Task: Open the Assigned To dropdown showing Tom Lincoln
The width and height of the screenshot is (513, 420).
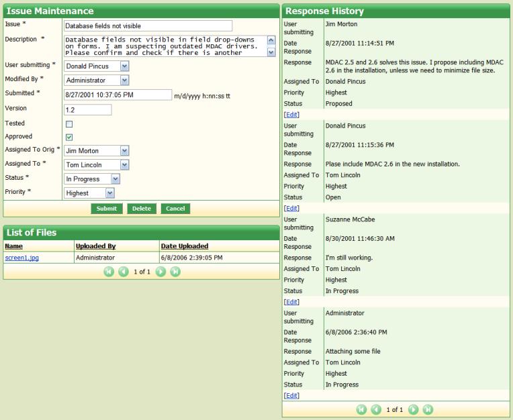Action: click(124, 165)
